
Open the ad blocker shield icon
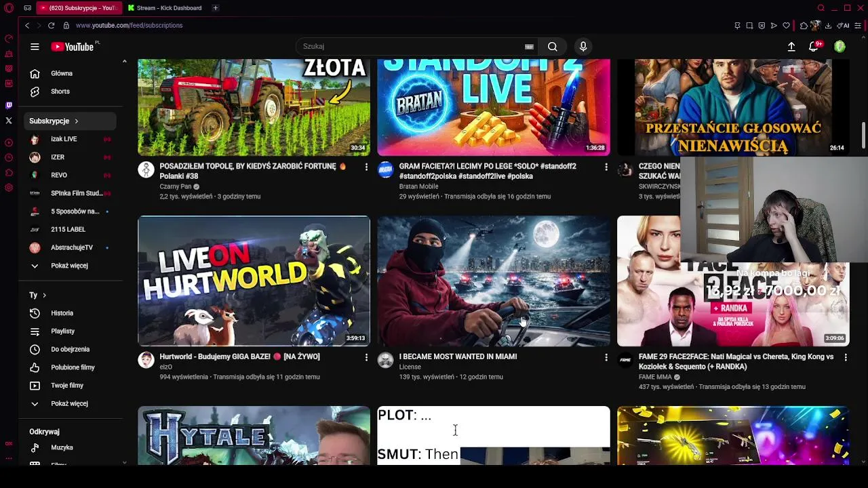pos(762,25)
